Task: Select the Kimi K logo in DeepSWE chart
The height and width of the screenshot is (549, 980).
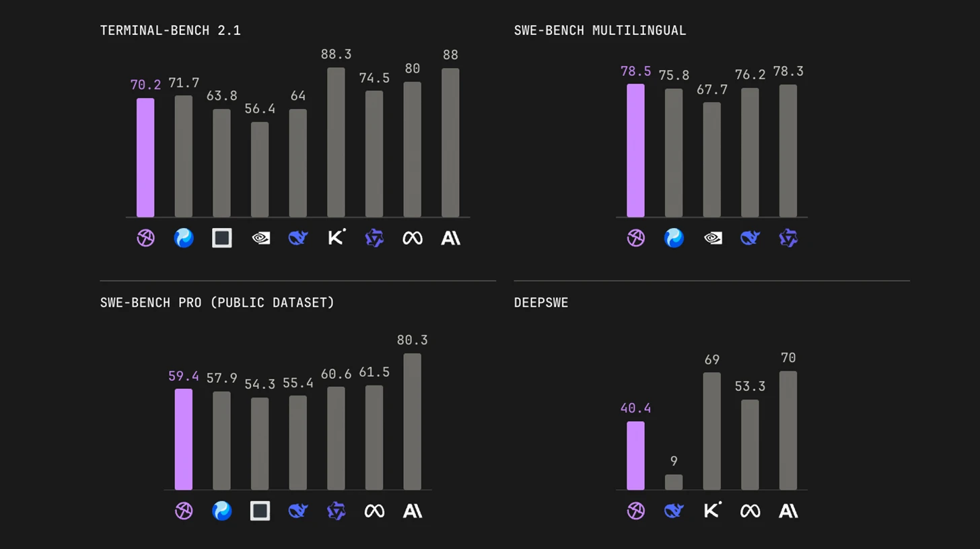Action: (x=712, y=510)
